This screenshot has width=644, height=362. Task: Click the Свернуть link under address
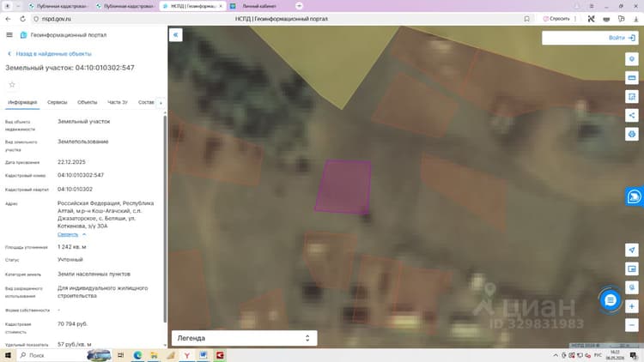[x=68, y=234]
